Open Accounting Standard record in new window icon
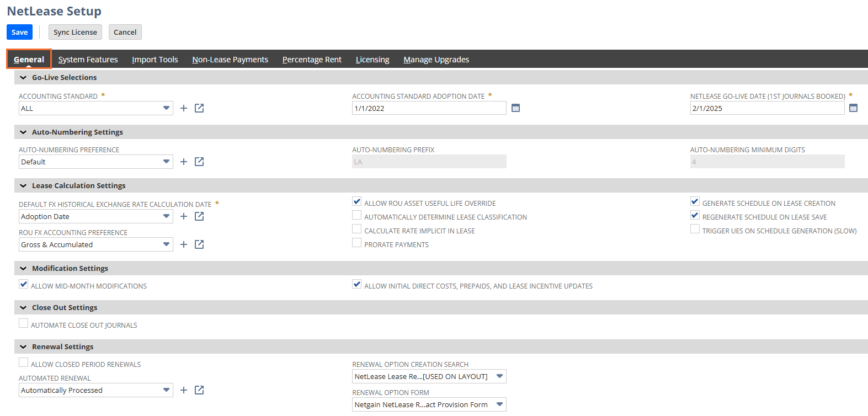The image size is (868, 416). pos(199,108)
